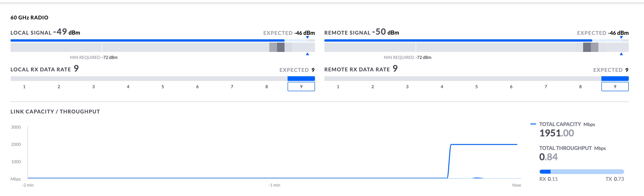Click Total Capacity value 1951.00

[557, 133]
